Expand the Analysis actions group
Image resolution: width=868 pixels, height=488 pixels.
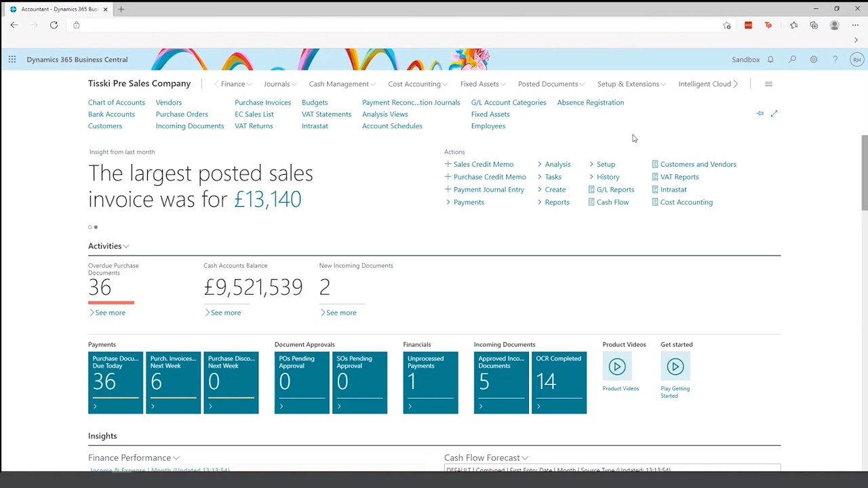click(x=554, y=164)
